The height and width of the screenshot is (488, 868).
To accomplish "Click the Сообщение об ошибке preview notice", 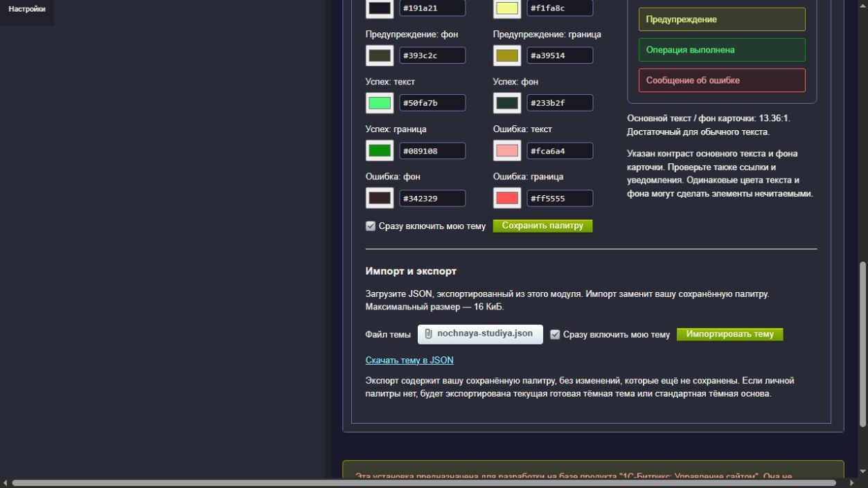I will tap(722, 80).
